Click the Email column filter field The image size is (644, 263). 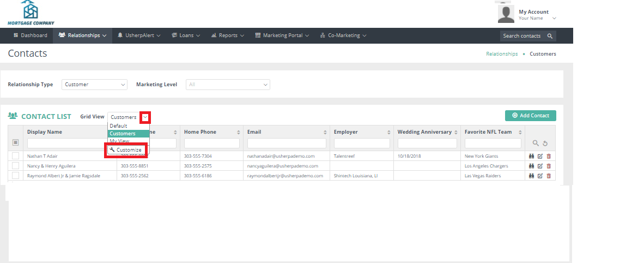pyautogui.click(x=287, y=143)
